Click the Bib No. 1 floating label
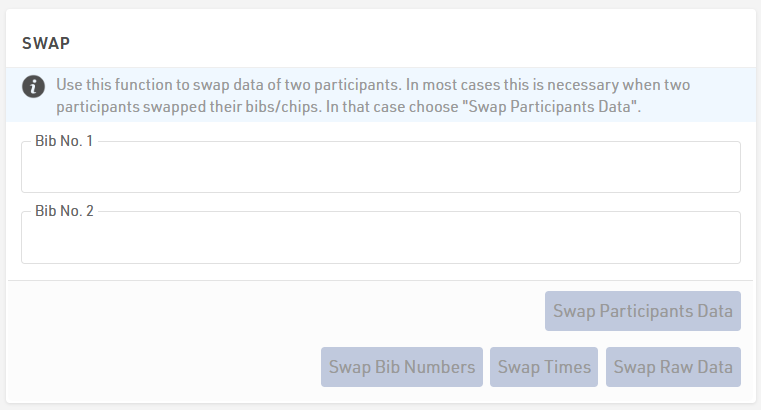The height and width of the screenshot is (410, 761). click(64, 141)
